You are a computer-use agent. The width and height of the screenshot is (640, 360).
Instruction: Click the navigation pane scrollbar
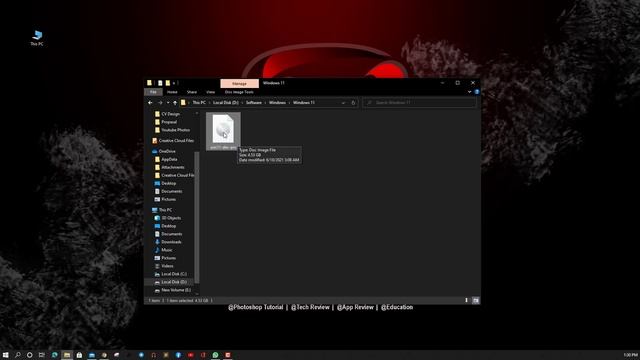click(197, 217)
